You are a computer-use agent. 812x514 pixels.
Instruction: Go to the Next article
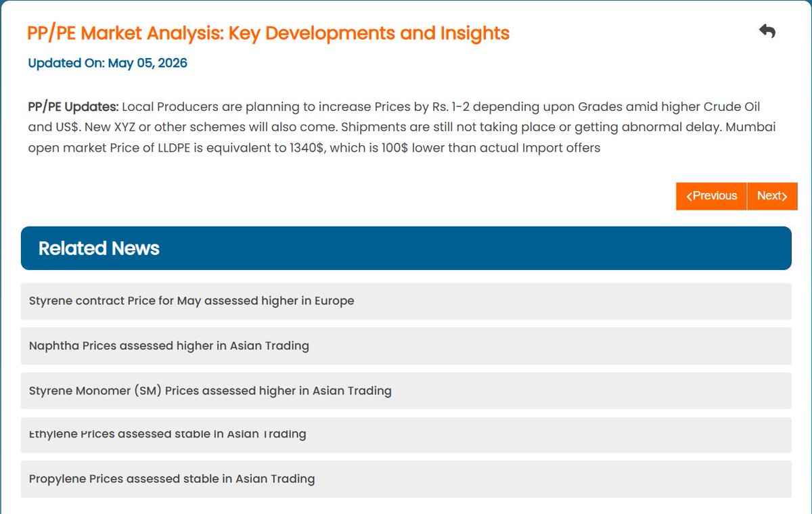tap(772, 196)
